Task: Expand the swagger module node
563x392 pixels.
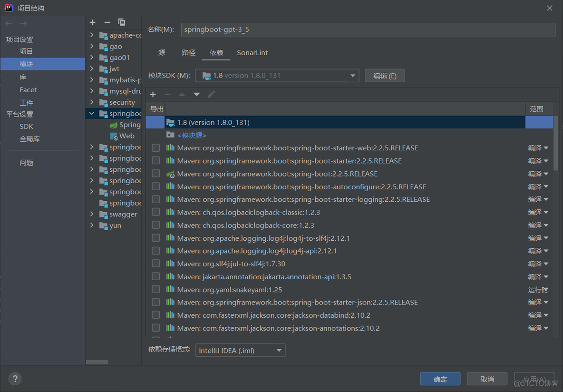Action: [92, 214]
